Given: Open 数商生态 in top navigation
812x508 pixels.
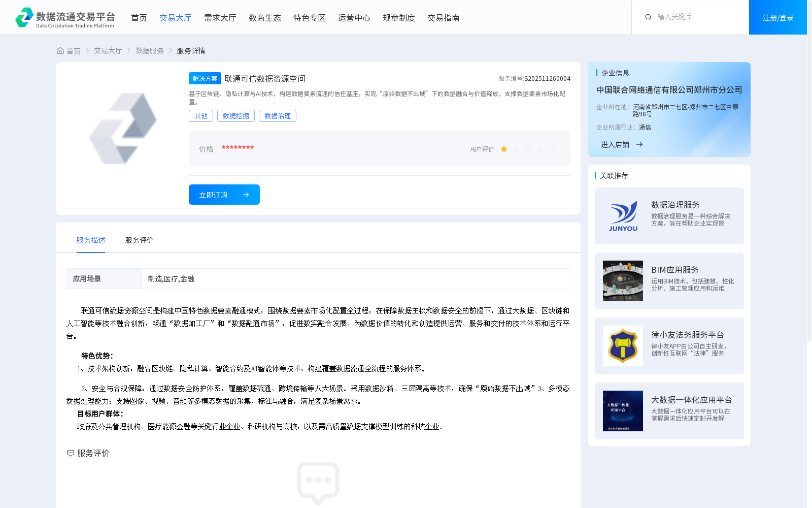Looking at the screenshot, I should tap(265, 18).
